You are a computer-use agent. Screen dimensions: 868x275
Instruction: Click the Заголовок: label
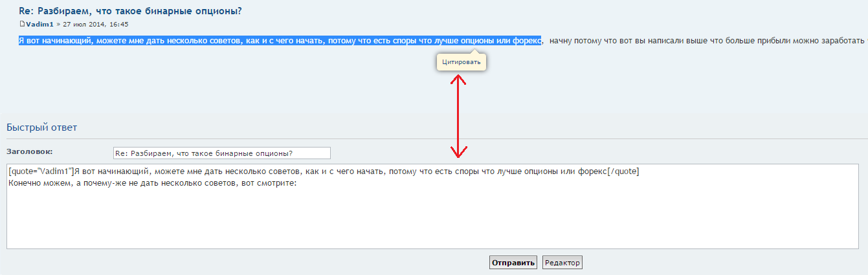coord(30,151)
